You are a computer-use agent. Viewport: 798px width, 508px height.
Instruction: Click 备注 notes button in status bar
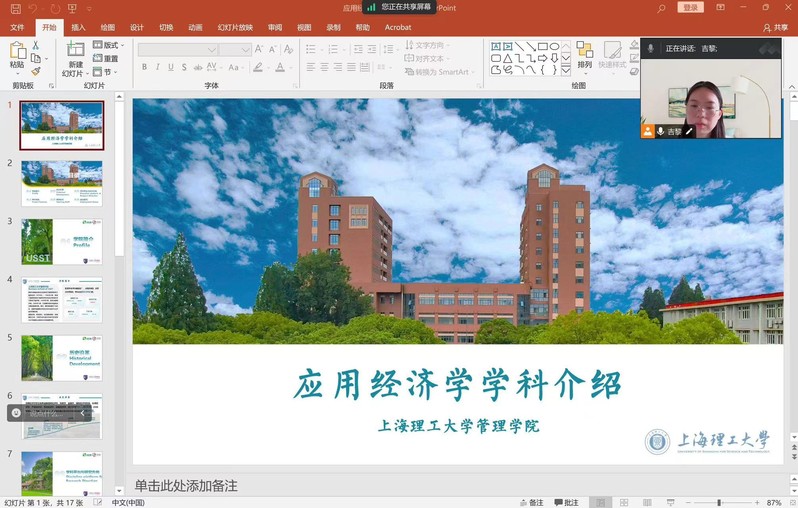click(531, 502)
